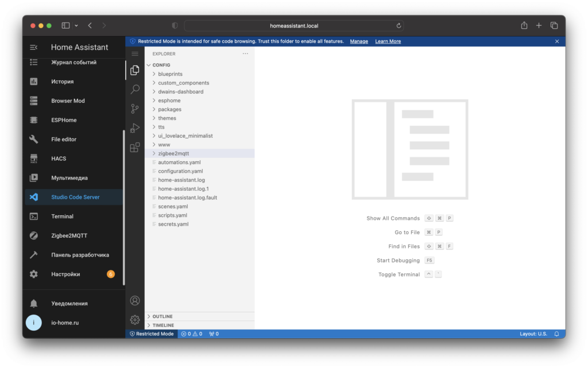Open Extensions view icon
This screenshot has width=588, height=368.
click(134, 148)
